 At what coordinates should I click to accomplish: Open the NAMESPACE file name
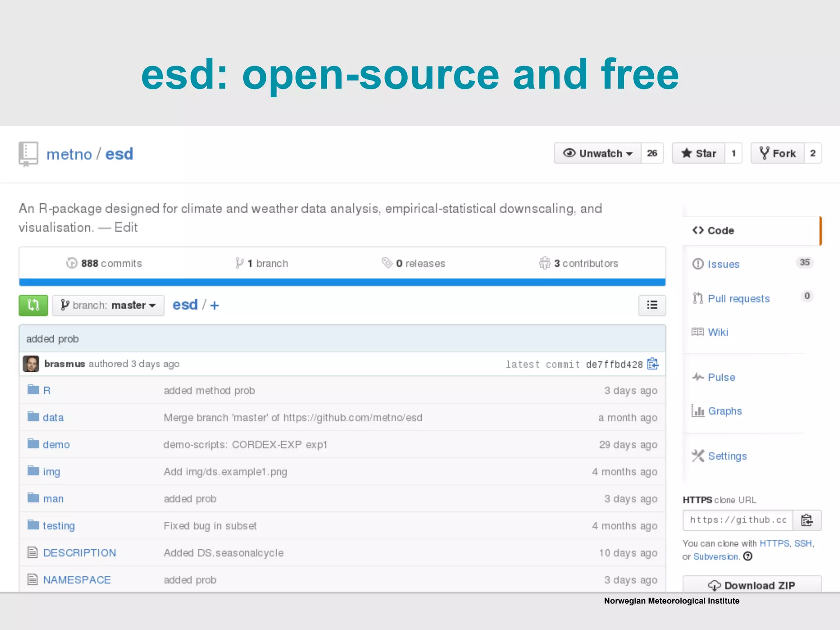77,580
